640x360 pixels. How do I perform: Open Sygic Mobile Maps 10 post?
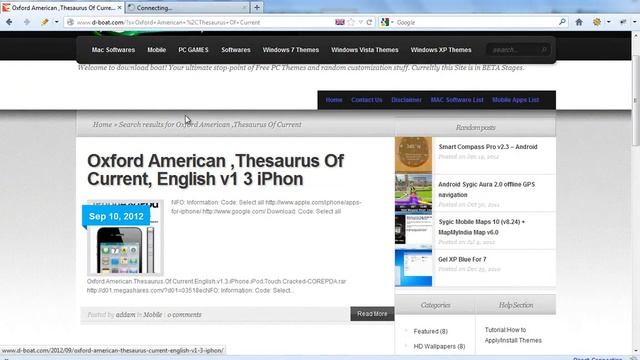[x=482, y=227]
